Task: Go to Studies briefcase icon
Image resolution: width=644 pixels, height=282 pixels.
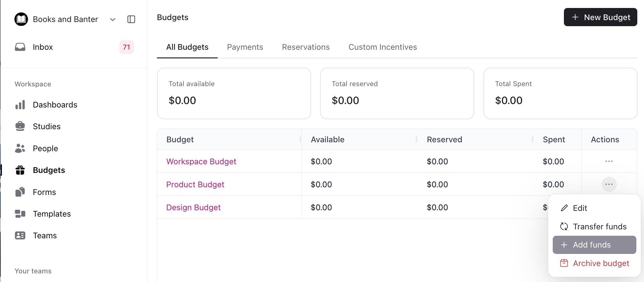Action: [20, 126]
